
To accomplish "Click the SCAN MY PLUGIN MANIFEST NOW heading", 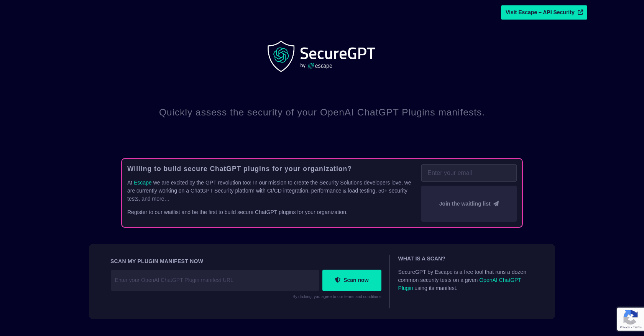I will click(x=156, y=261).
